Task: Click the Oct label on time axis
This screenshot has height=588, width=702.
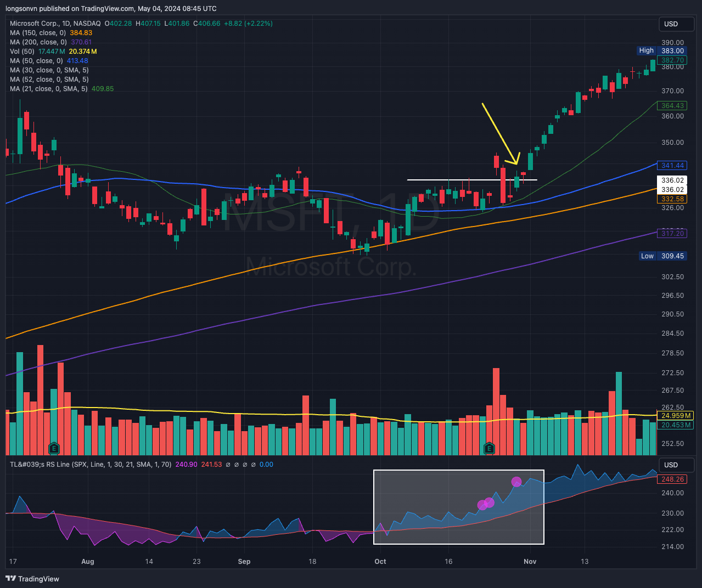Action: (380, 562)
